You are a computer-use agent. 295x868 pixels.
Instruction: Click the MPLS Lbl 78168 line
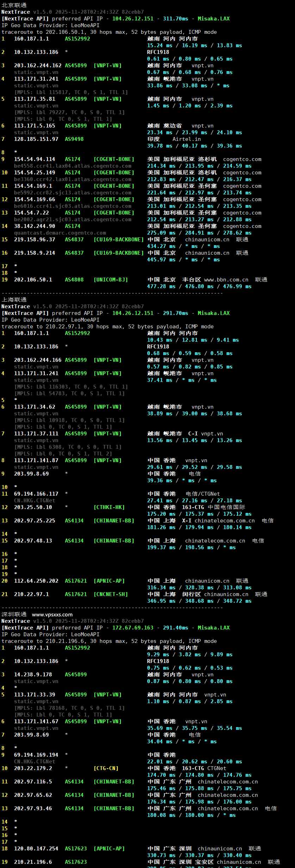[69, 708]
